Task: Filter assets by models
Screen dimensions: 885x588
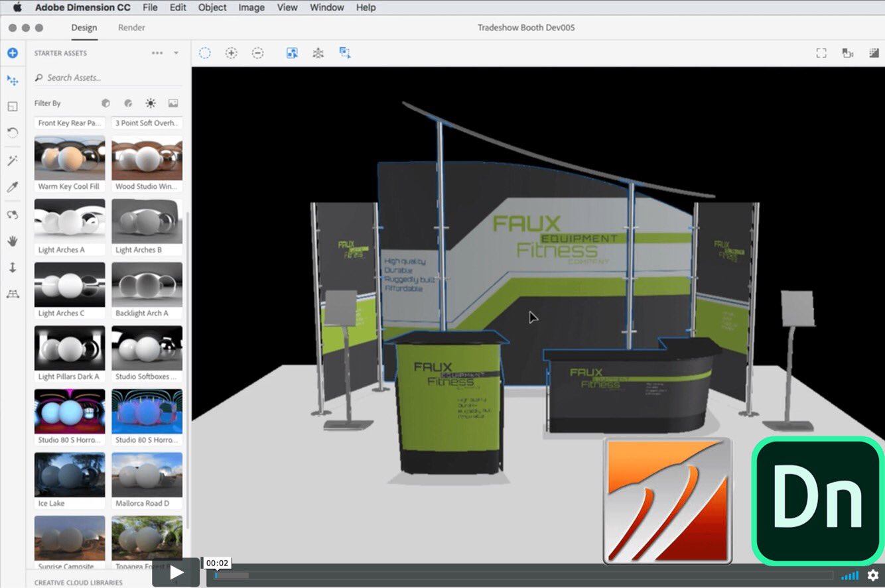Action: (x=105, y=103)
